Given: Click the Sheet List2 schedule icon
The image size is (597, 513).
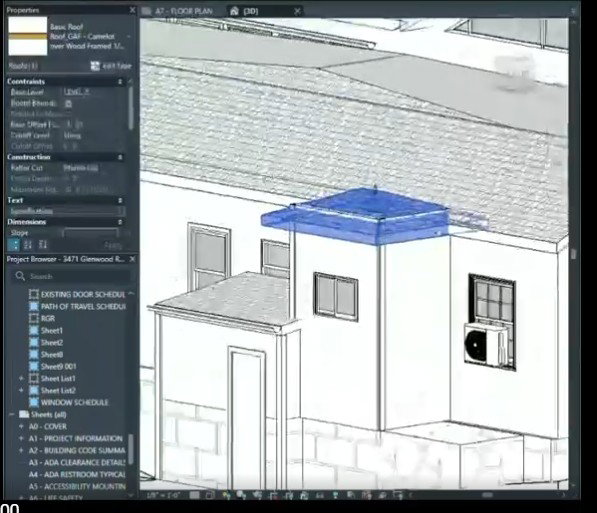Looking at the screenshot, I should point(34,390).
